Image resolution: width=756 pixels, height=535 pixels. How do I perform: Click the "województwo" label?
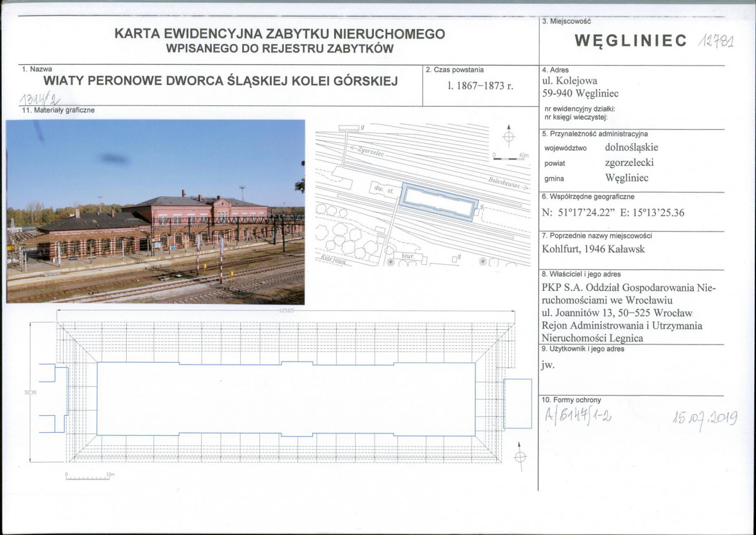566,148
